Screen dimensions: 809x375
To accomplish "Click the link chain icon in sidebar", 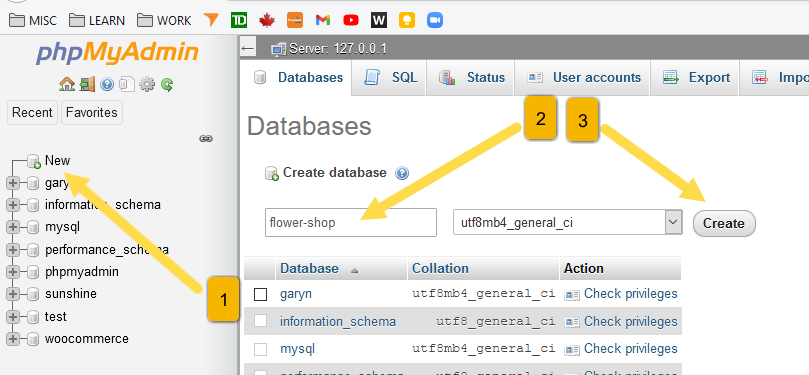I will pos(206,138).
